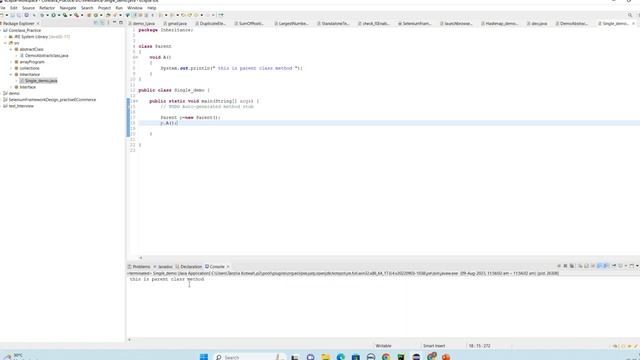Screen dimensions: 640x360
Task: Expand the collections package
Action: tap(11, 68)
